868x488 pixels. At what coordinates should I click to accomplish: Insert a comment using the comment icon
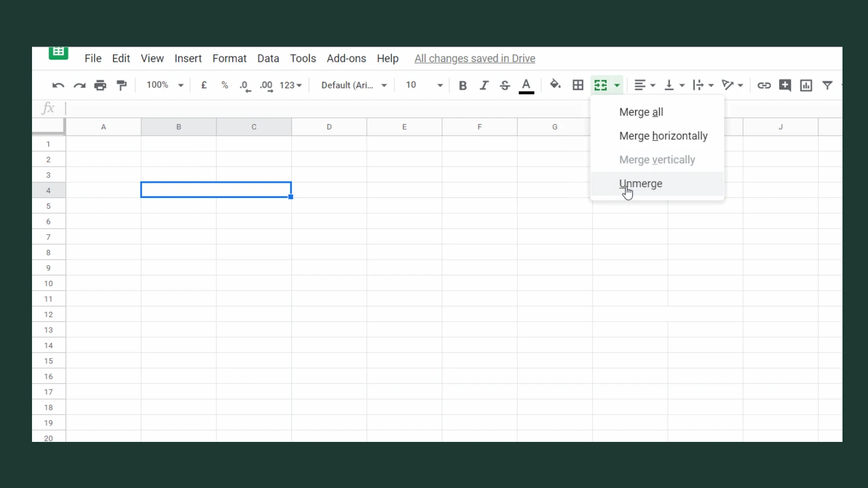(x=784, y=85)
